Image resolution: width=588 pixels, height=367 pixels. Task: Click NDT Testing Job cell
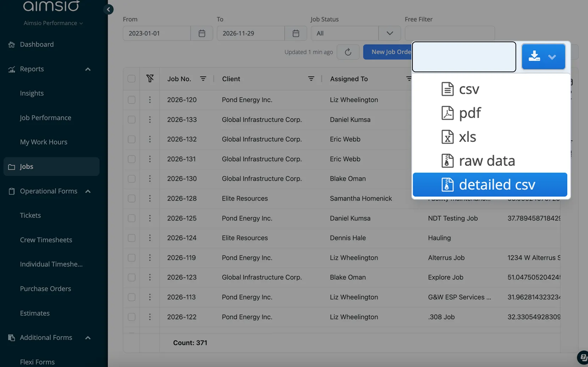[453, 218]
